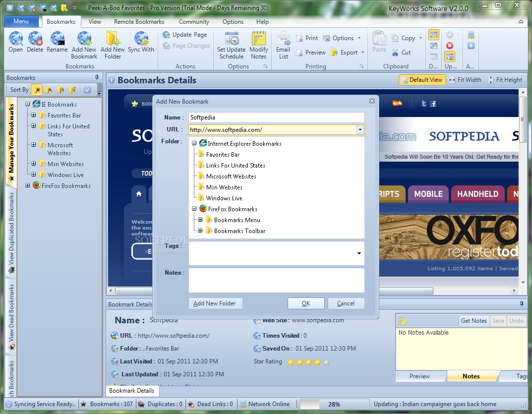The height and width of the screenshot is (414, 532).
Task: Click the Email List icon
Action: [x=283, y=46]
